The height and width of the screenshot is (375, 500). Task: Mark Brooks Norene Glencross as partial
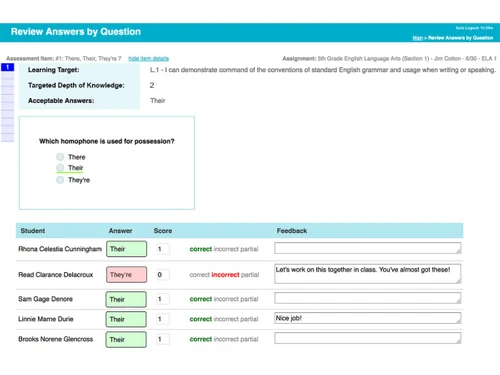pos(249,339)
